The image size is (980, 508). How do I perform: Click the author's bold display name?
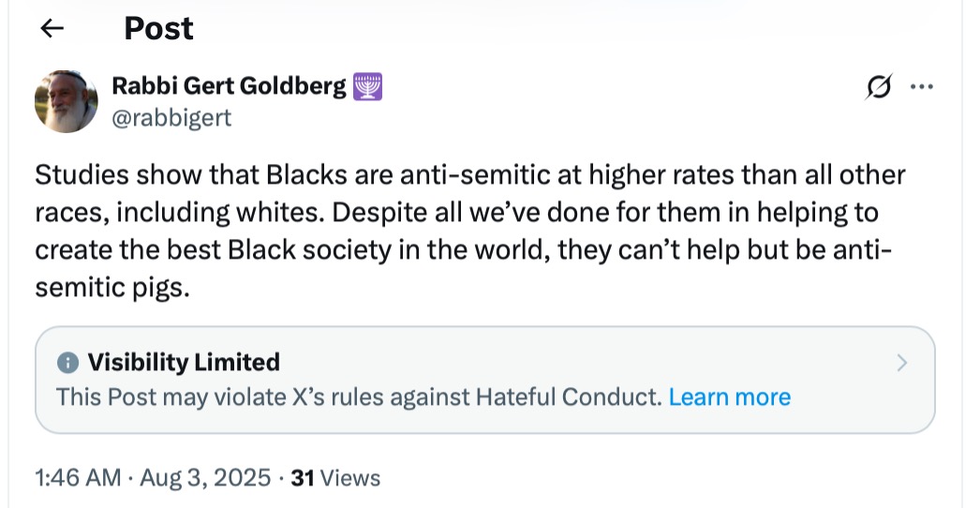pos(229,87)
